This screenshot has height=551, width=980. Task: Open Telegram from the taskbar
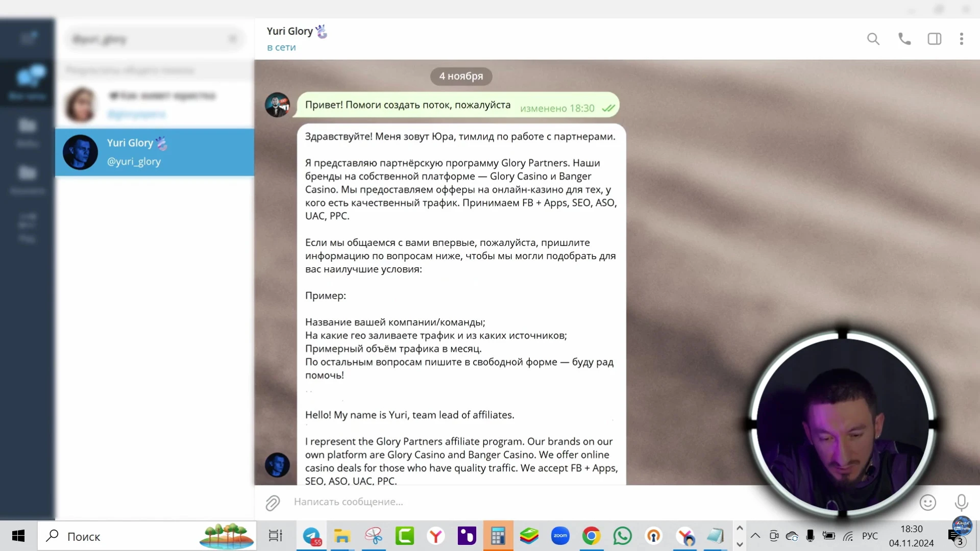pyautogui.click(x=312, y=536)
